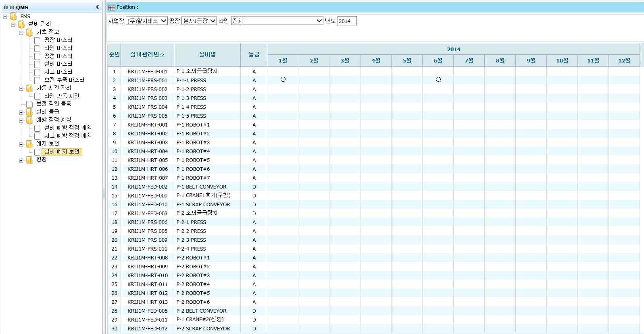This screenshot has height=334, width=644.
Task: Click page icon next to 설비 예방 점검 계획
Action: tap(38, 128)
